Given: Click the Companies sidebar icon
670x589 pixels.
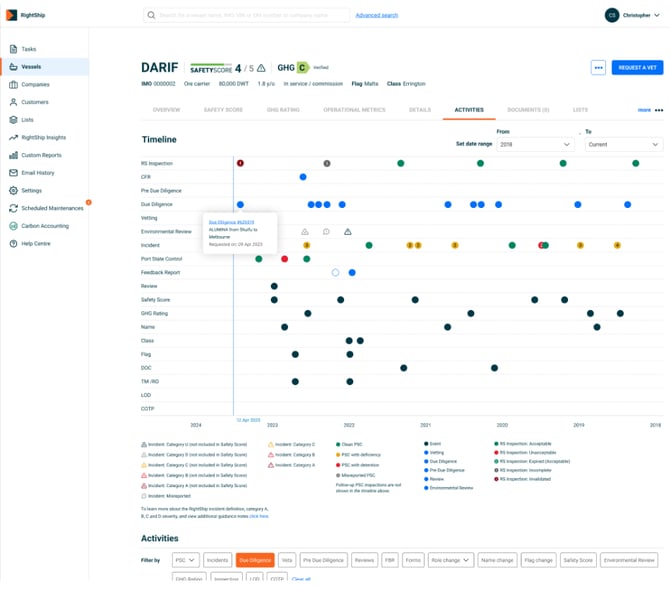Looking at the screenshot, I should tap(13, 84).
